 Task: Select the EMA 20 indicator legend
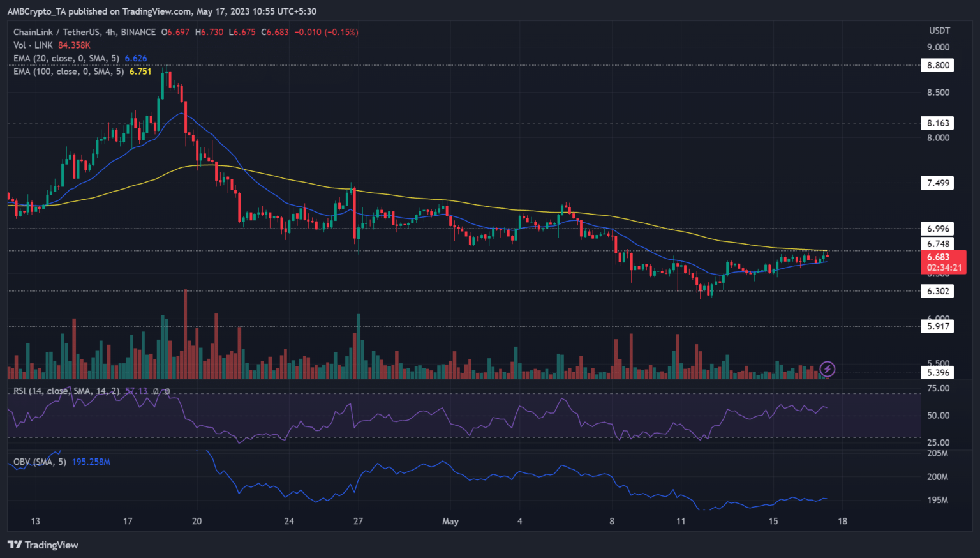[x=66, y=58]
